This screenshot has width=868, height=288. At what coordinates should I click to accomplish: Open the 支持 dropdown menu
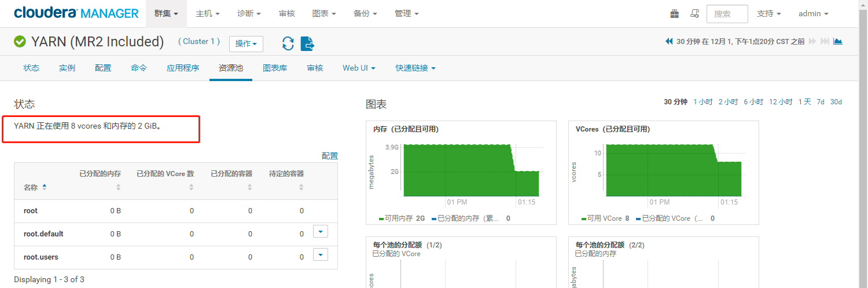(769, 13)
